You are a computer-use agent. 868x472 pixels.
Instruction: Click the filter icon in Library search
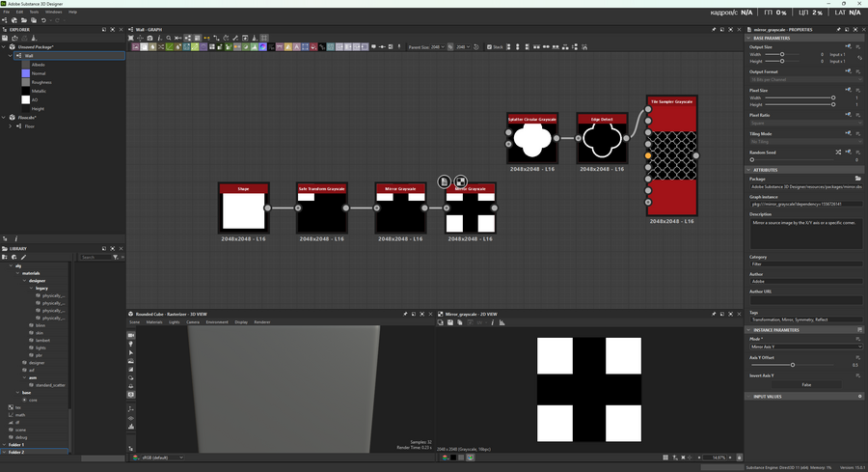[115, 258]
